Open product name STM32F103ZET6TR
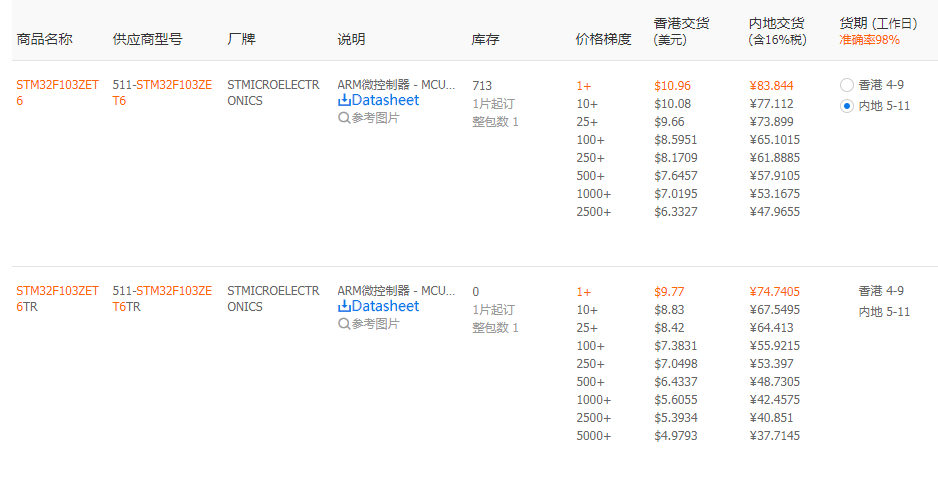 coord(57,299)
